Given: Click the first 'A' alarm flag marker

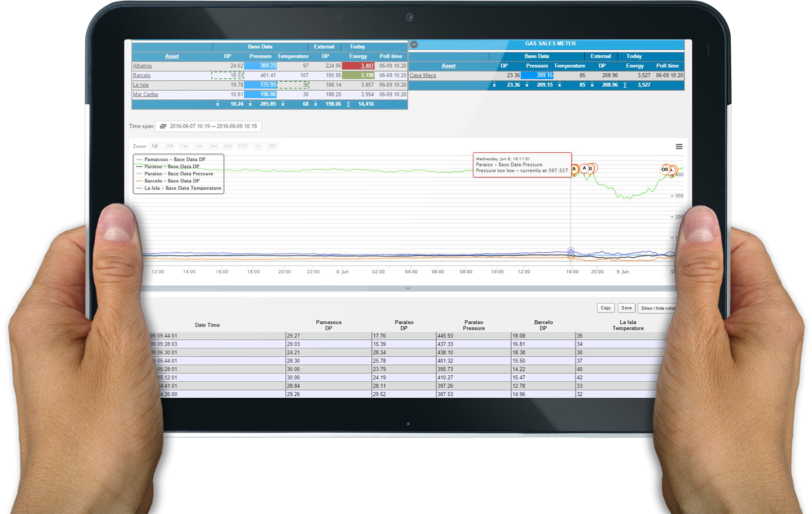Looking at the screenshot, I should (574, 169).
